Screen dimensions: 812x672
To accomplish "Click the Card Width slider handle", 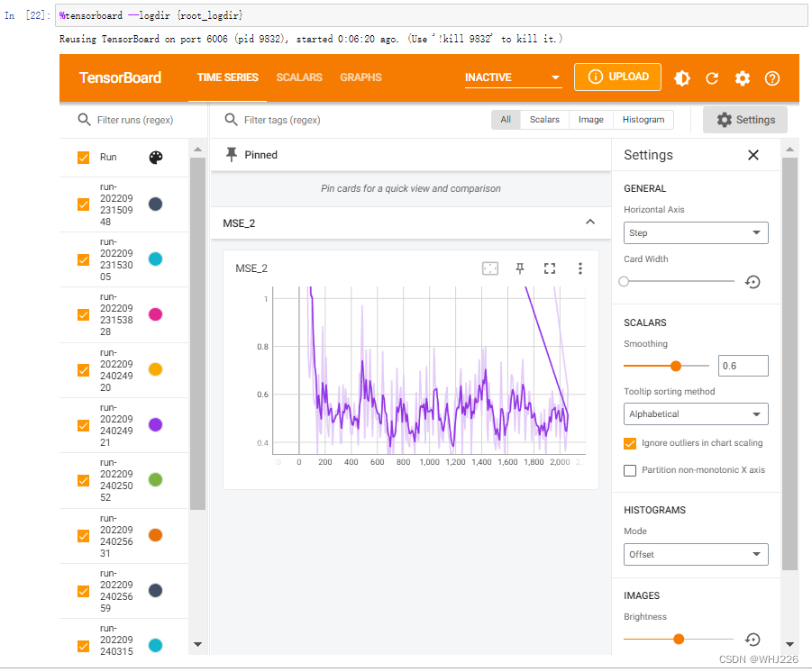I will (624, 282).
